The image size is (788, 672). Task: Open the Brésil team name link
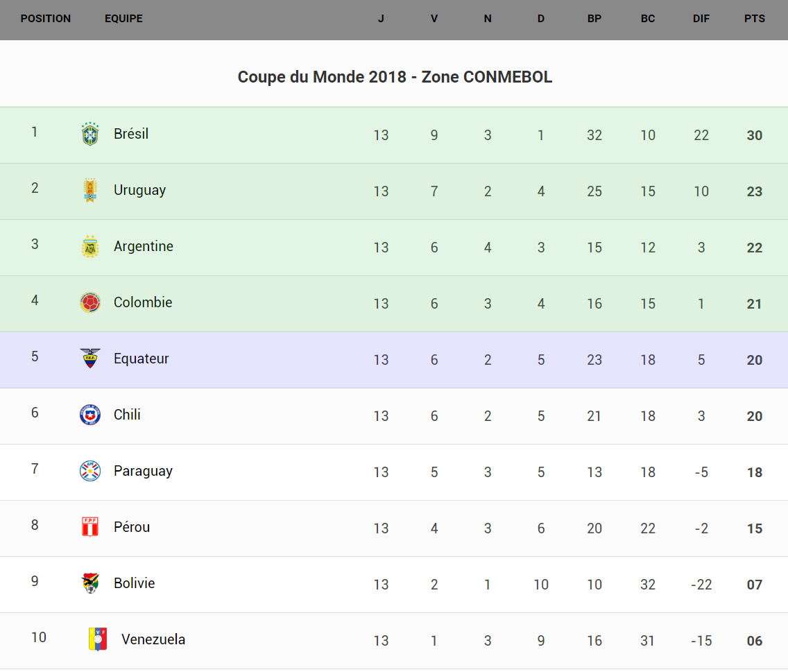click(x=131, y=134)
